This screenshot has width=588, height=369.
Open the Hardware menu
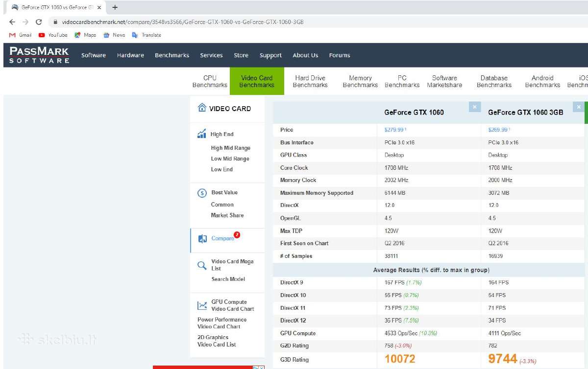pos(130,55)
